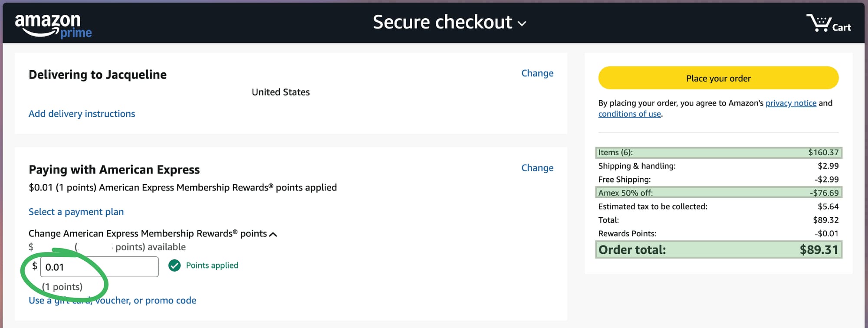
Task: Click the rewards dollar amount input field
Action: point(99,267)
